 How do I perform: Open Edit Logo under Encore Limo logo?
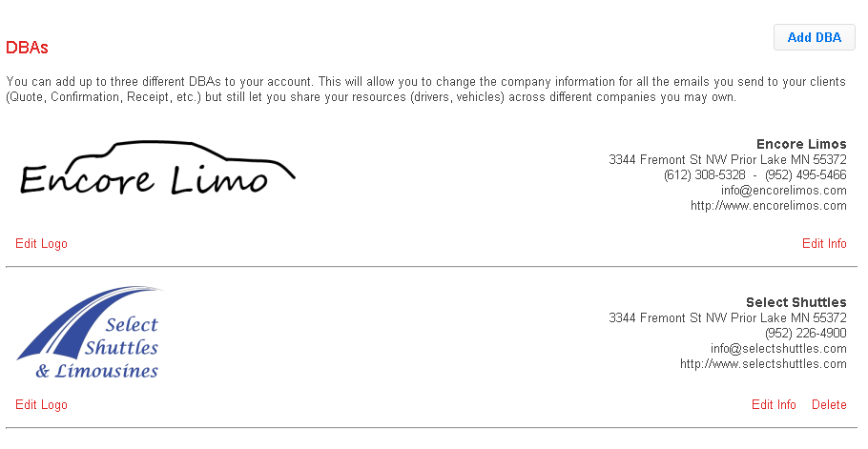click(41, 243)
